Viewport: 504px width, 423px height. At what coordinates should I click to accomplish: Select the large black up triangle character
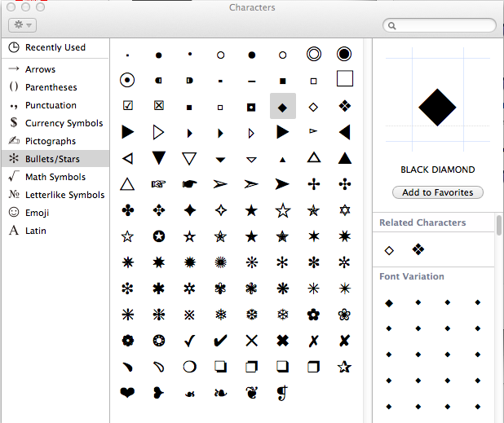(x=345, y=157)
